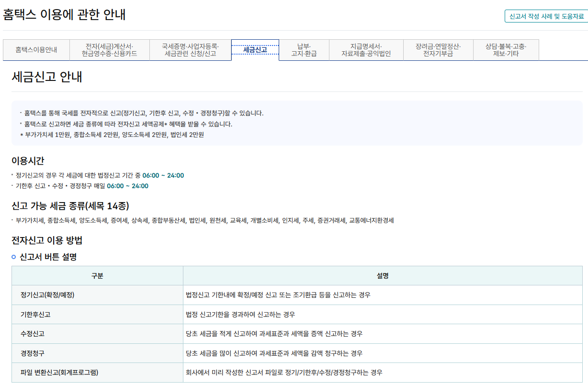Click the tax list starting with 부가가치세, 종합소득세

(x=204, y=221)
